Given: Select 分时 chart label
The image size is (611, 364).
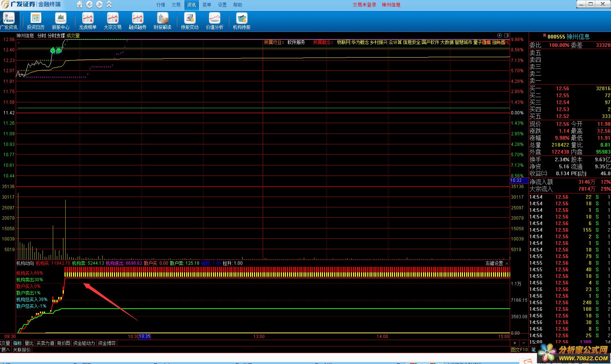Looking at the screenshot, I should (41, 36).
